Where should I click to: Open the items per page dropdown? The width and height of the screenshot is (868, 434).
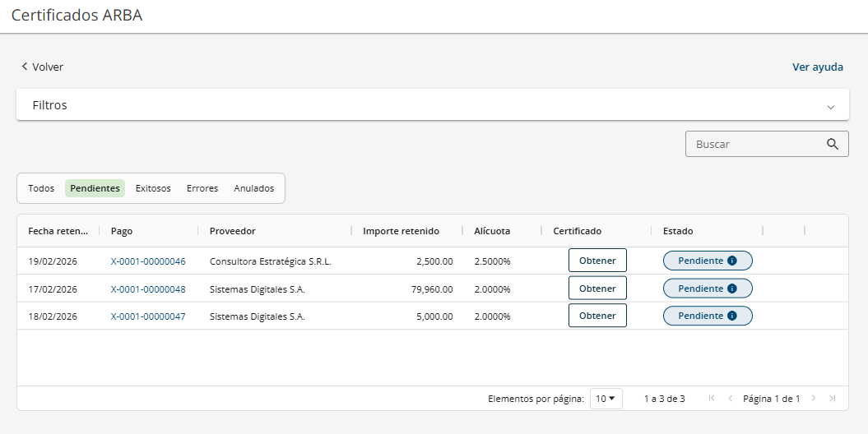[606, 399]
